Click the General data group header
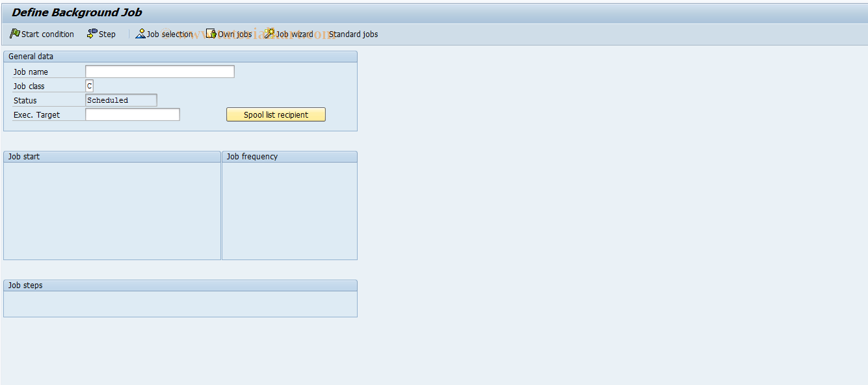Viewport: 868px width, 385px height. [180, 57]
